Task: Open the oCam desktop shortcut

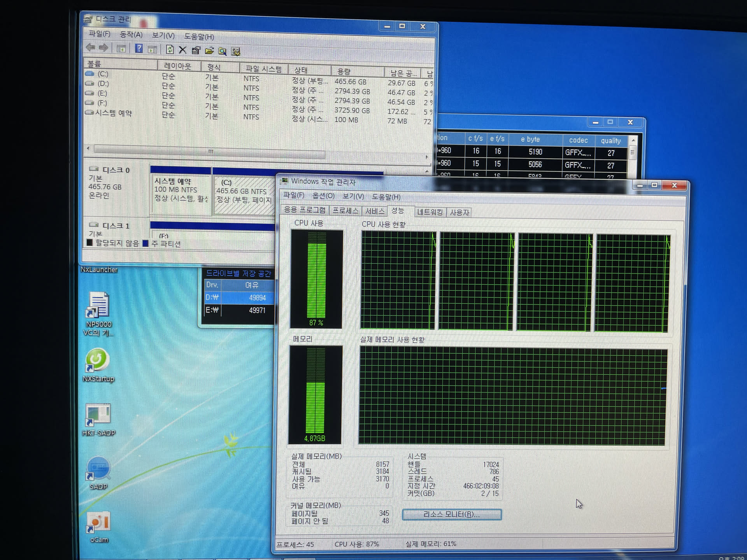Action: click(x=99, y=526)
